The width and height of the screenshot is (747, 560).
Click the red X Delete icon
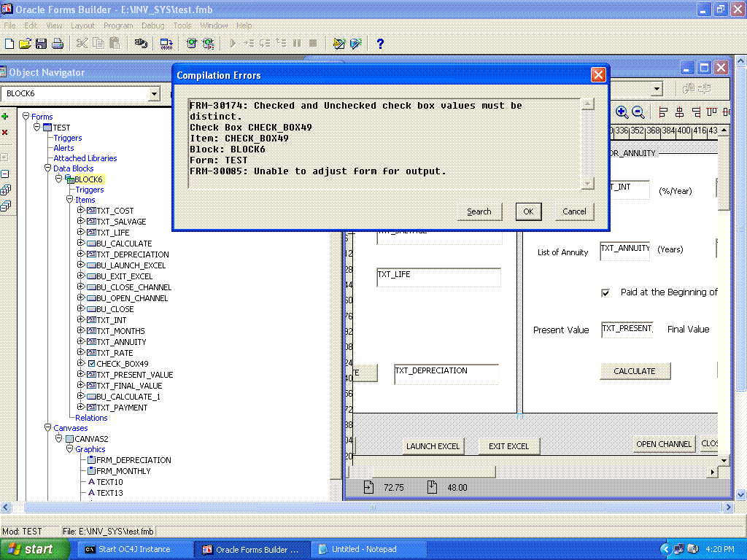tap(5, 133)
